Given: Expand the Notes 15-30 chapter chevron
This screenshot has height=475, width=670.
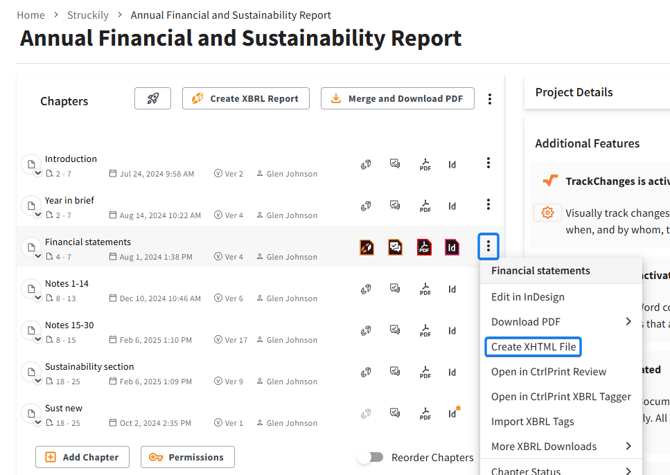Looking at the screenshot, I should pyautogui.click(x=38, y=339).
